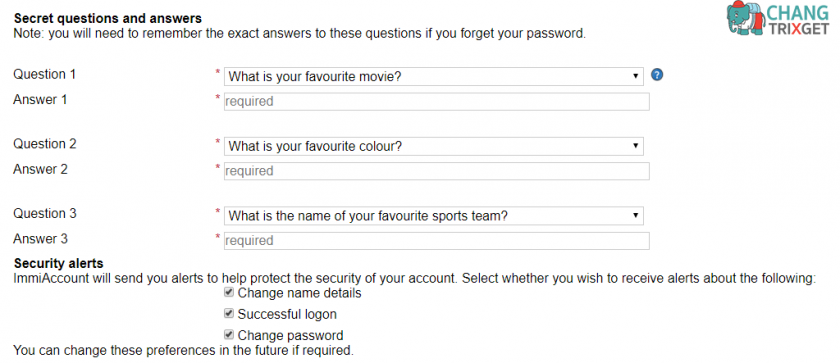
Task: Click the Change password label text
Action: click(x=290, y=336)
